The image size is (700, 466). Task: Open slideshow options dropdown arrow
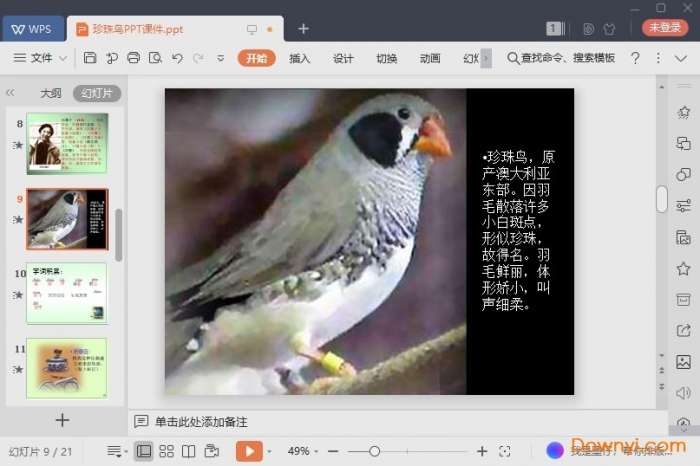pyautogui.click(x=269, y=452)
